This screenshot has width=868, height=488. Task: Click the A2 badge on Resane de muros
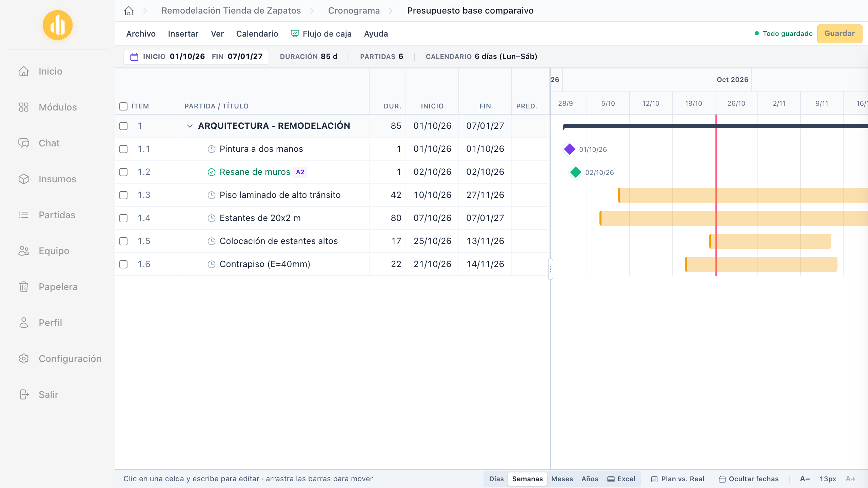300,172
